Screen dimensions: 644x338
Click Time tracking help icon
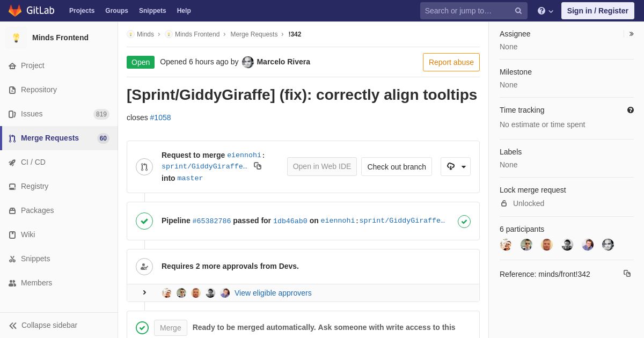click(x=631, y=110)
